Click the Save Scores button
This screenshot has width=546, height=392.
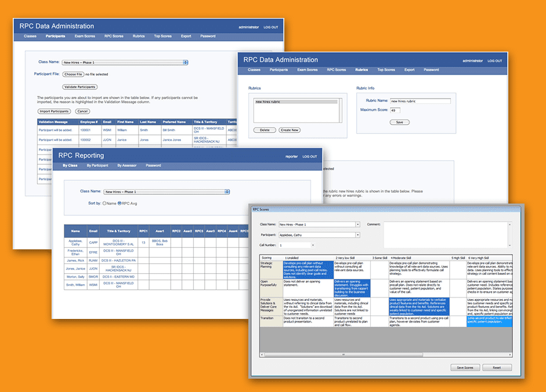click(465, 368)
